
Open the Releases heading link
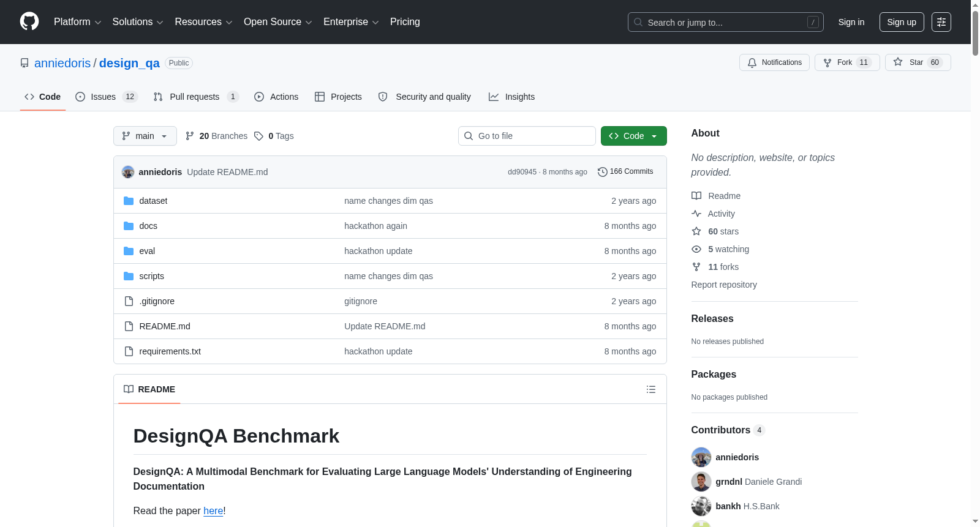712,319
